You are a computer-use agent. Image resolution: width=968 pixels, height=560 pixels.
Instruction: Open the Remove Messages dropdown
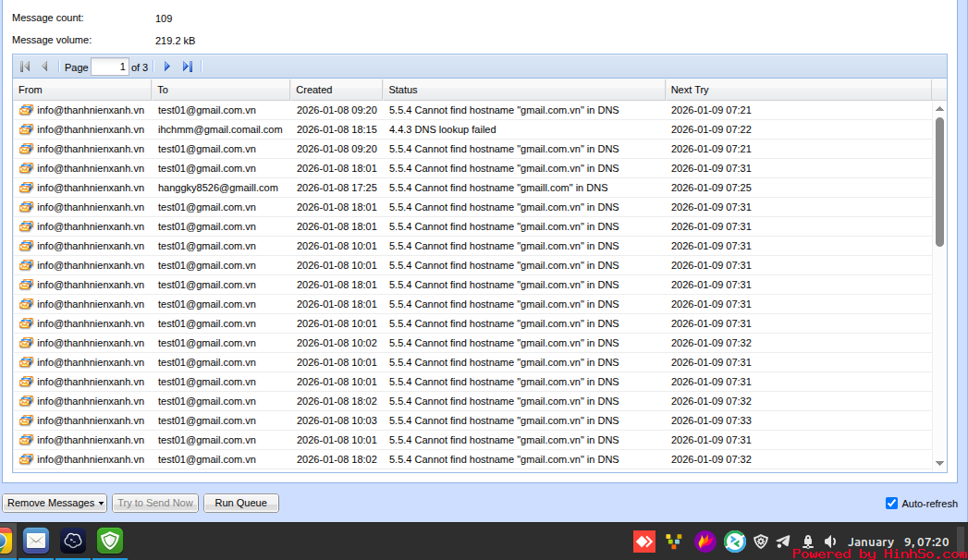[x=55, y=503]
